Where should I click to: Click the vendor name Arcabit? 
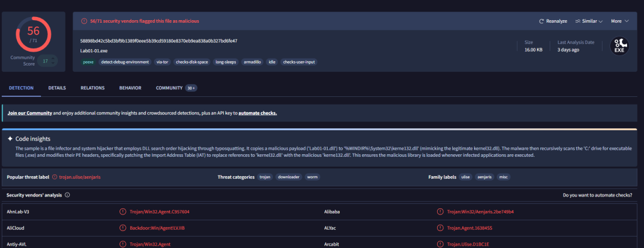[x=332, y=244]
